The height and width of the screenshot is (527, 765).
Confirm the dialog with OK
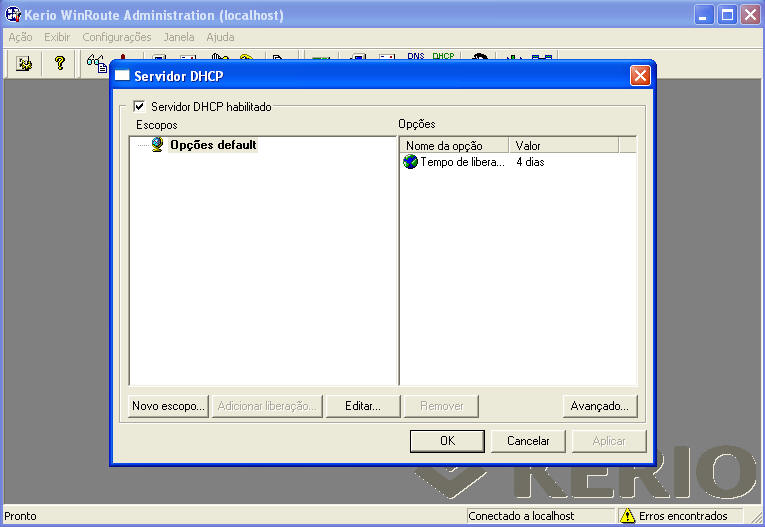[448, 441]
